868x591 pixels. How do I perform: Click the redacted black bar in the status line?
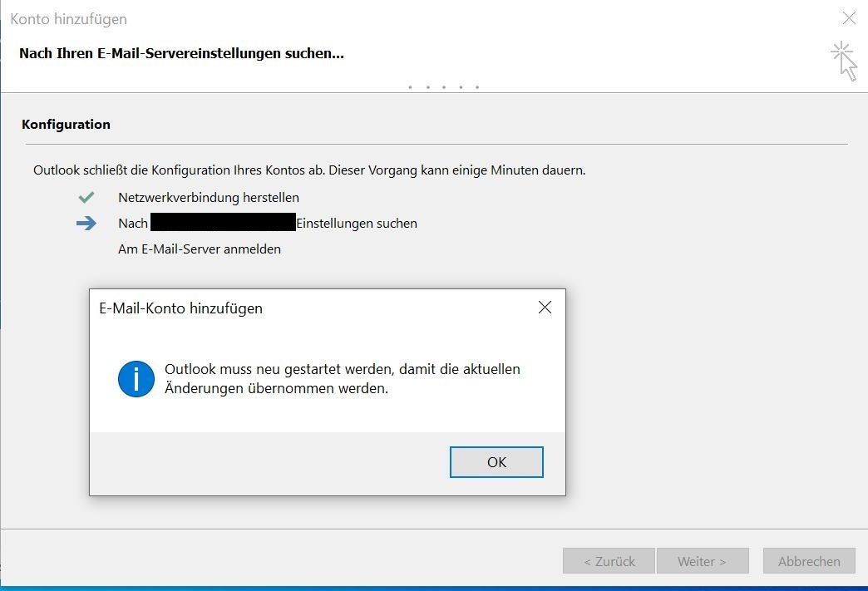(x=223, y=223)
